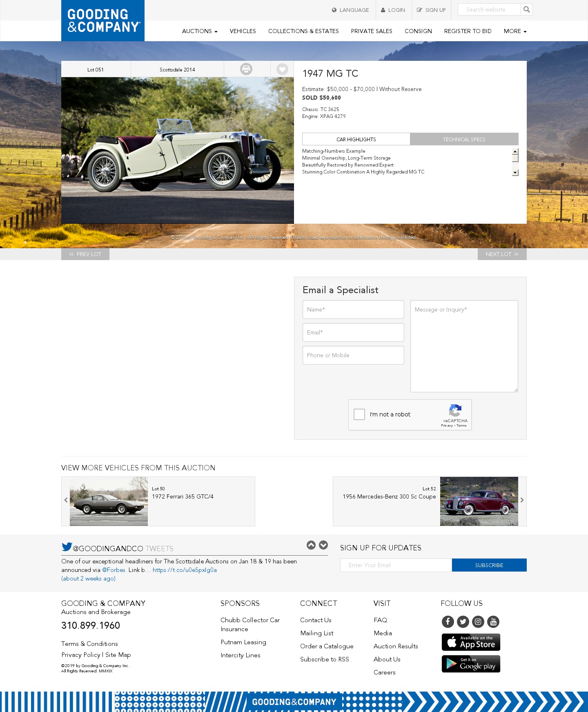Open the CONSIGN menu item
The width and height of the screenshot is (588, 712).
click(x=418, y=31)
